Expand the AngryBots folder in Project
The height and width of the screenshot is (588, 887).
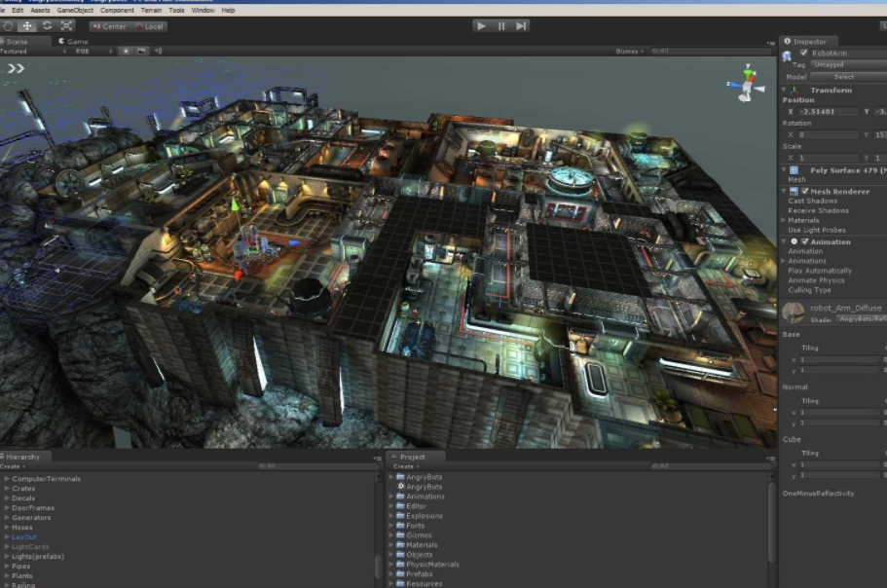(x=390, y=477)
